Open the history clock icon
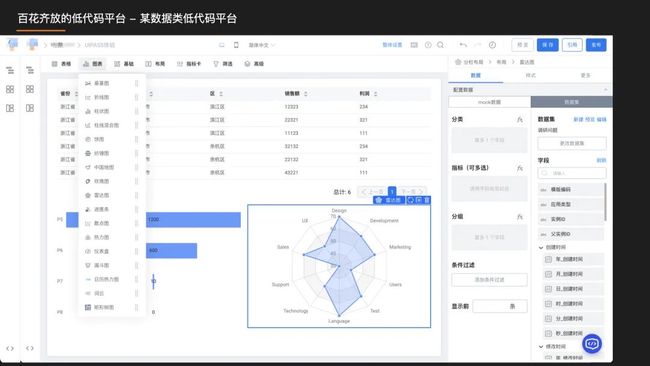Image resolution: width=650 pixels, height=366 pixels. [492, 45]
